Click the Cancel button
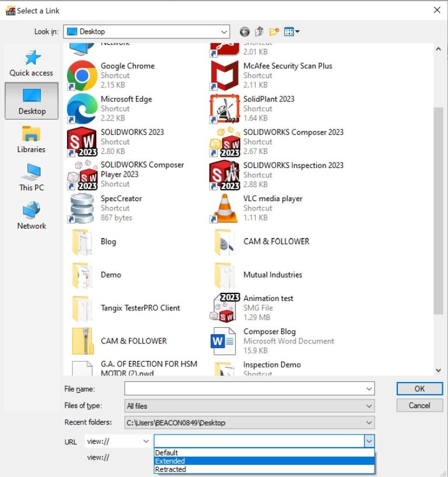This screenshot has width=448, height=477. [x=419, y=405]
